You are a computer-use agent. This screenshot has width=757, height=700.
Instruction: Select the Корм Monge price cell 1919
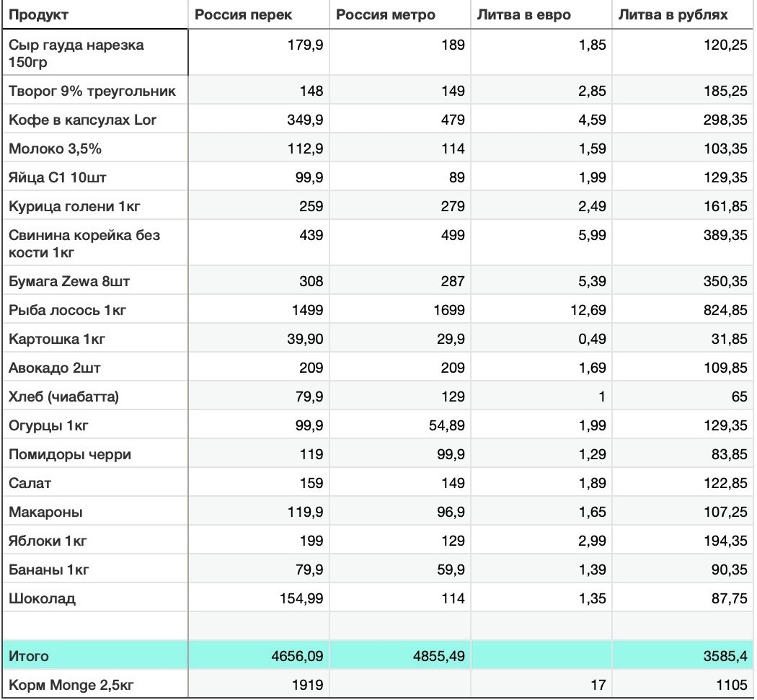click(258, 686)
